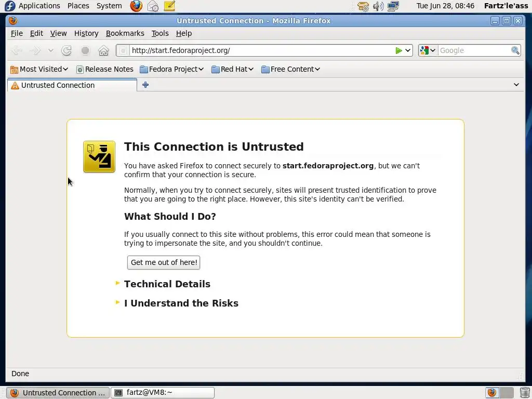This screenshot has height=399, width=532.
Task: Click the Fedora logo in top panel
Action: pos(9,6)
